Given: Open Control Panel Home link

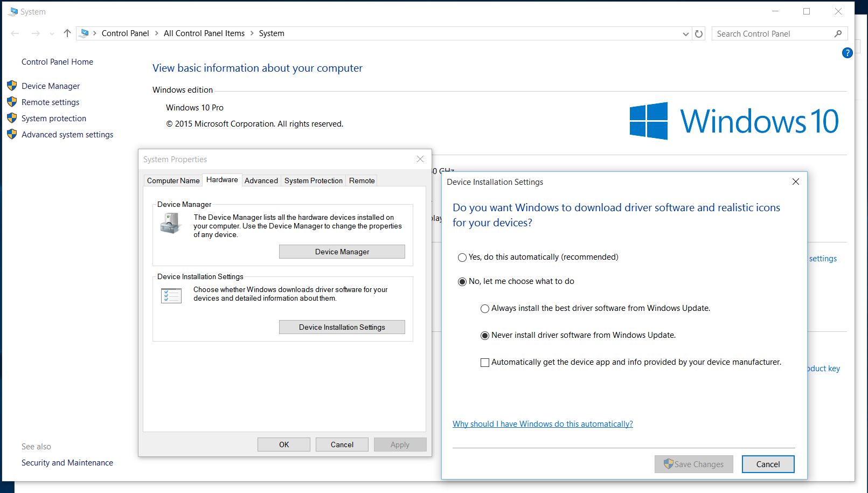Looking at the screenshot, I should click(x=57, y=62).
